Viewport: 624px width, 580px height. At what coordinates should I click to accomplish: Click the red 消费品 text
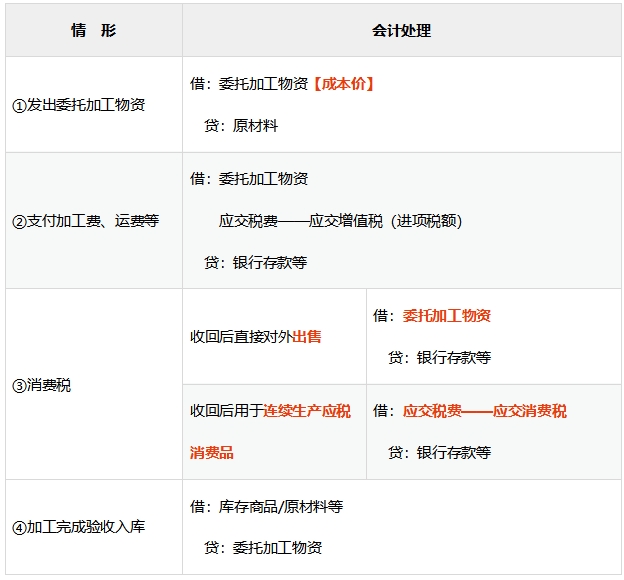(211, 453)
